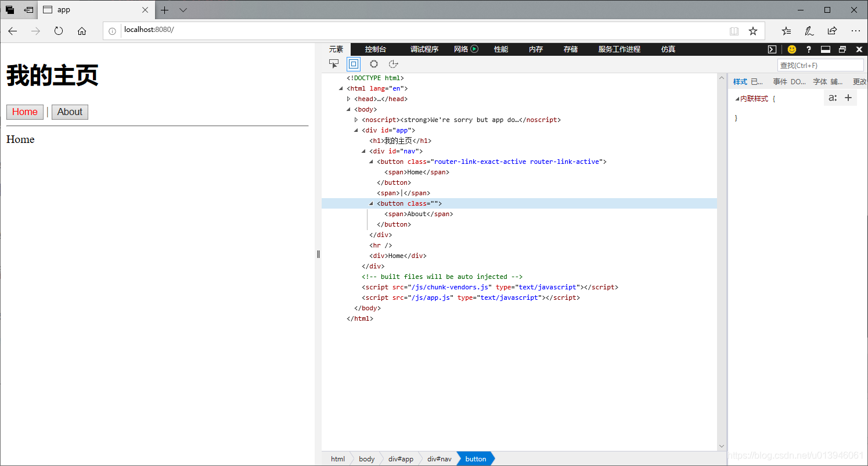Screen dimensions: 868x466
Task: Collapse the div id=nav node
Action: tap(363, 151)
